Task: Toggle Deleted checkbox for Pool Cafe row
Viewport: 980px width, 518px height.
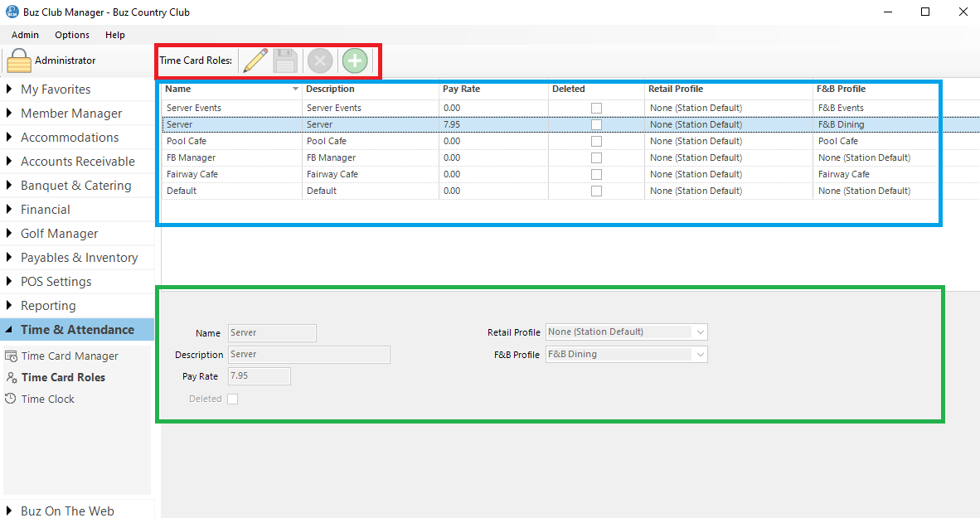Action: 596,142
